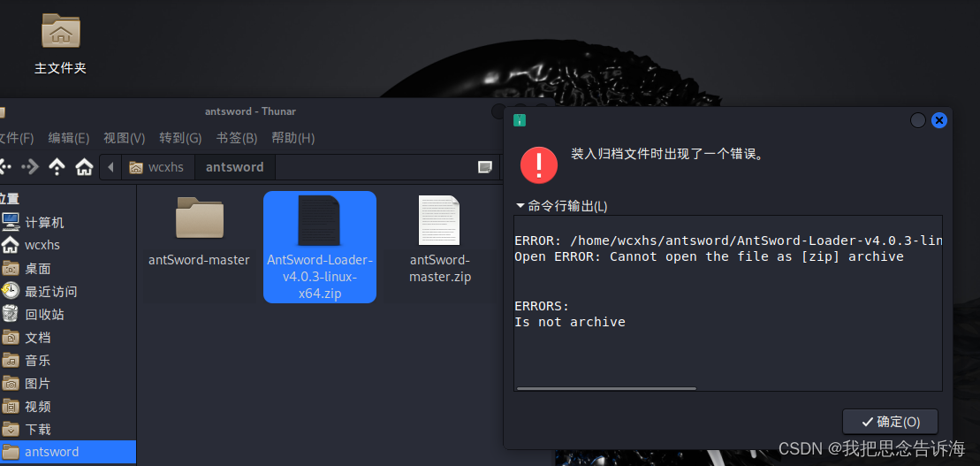Select antsword path bar segment
The width and height of the screenshot is (980, 466).
(x=234, y=167)
